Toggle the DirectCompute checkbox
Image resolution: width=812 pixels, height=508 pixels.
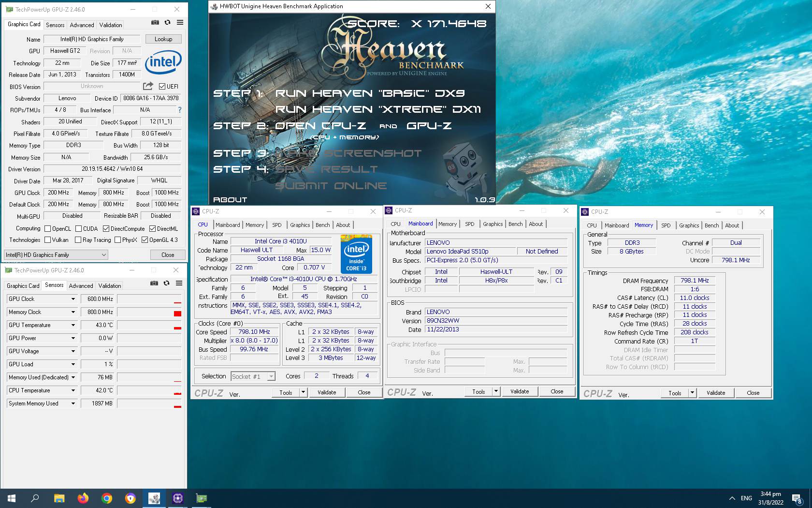point(106,229)
